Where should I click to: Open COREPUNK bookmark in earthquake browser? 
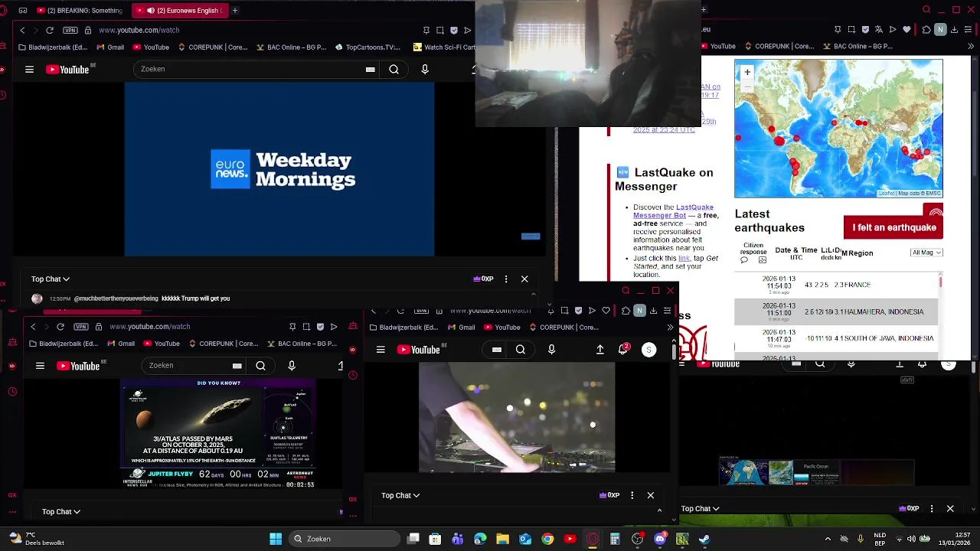click(778, 47)
